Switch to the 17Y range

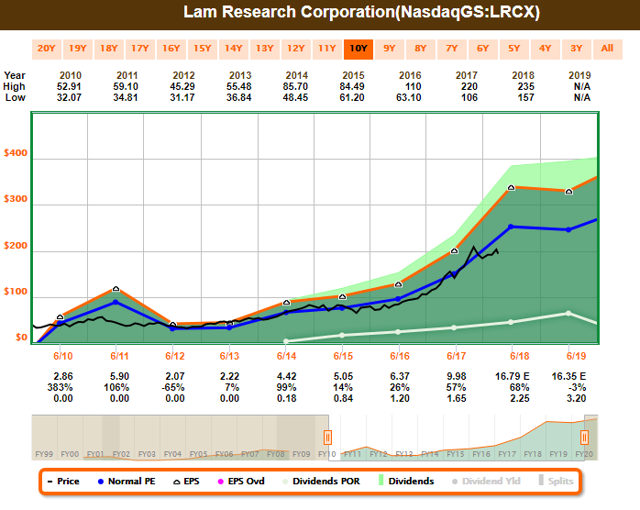(x=140, y=49)
